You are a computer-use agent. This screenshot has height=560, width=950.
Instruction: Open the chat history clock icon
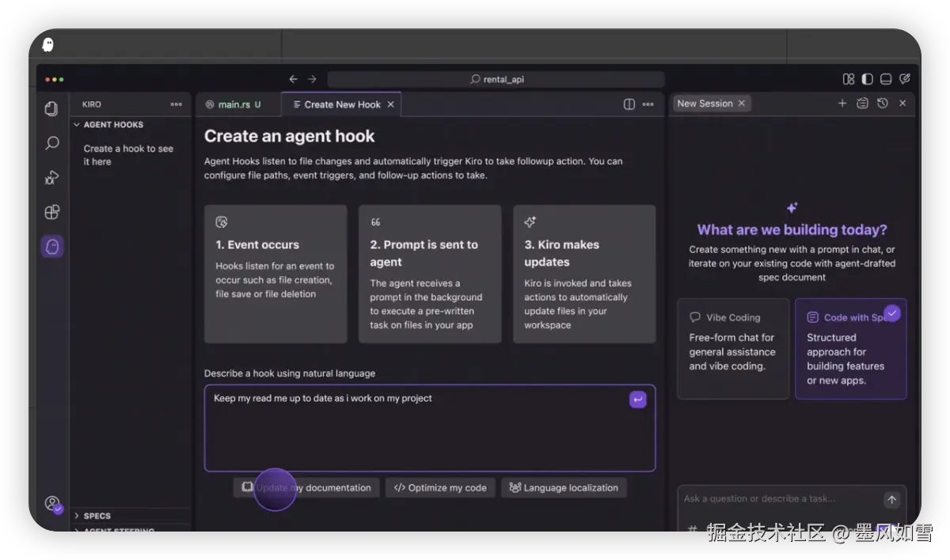[883, 104]
